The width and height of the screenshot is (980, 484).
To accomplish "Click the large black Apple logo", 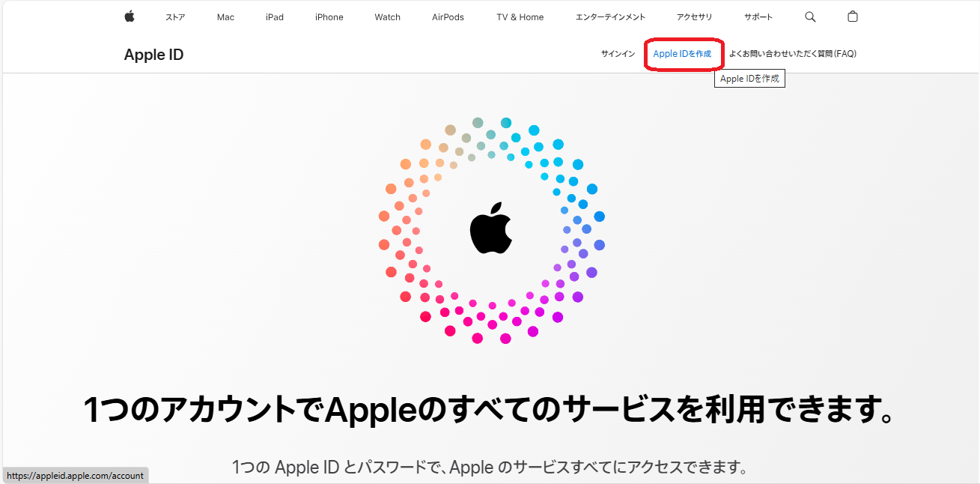I will 491,227.
